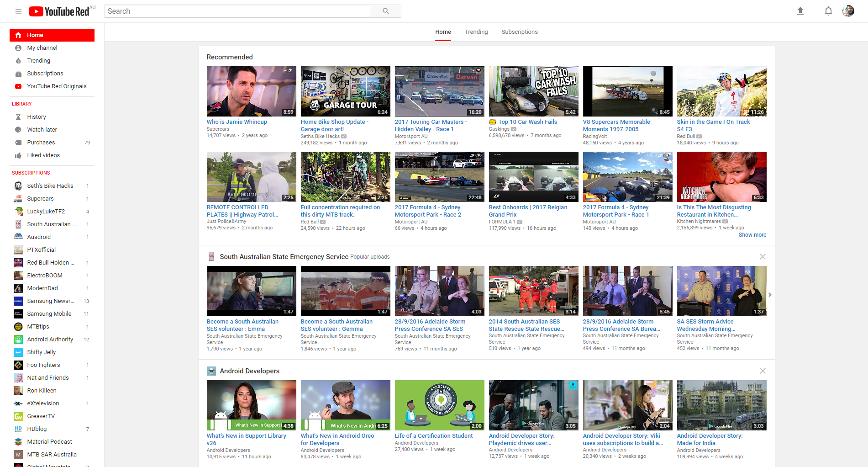Open What's New in Android Oreo title
868x467 pixels.
pos(337,440)
